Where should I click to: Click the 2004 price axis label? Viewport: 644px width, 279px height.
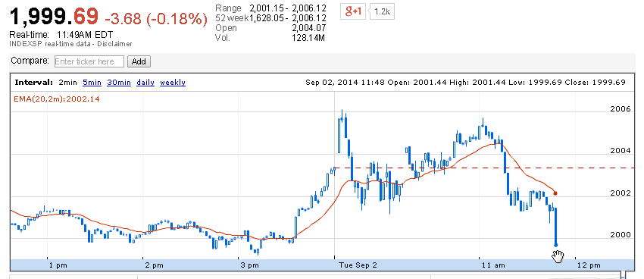pyautogui.click(x=621, y=151)
